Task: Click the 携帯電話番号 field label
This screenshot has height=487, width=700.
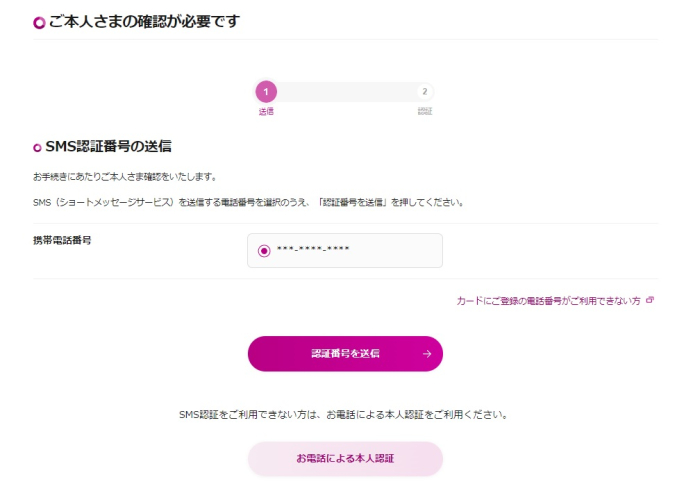Action: 62,241
